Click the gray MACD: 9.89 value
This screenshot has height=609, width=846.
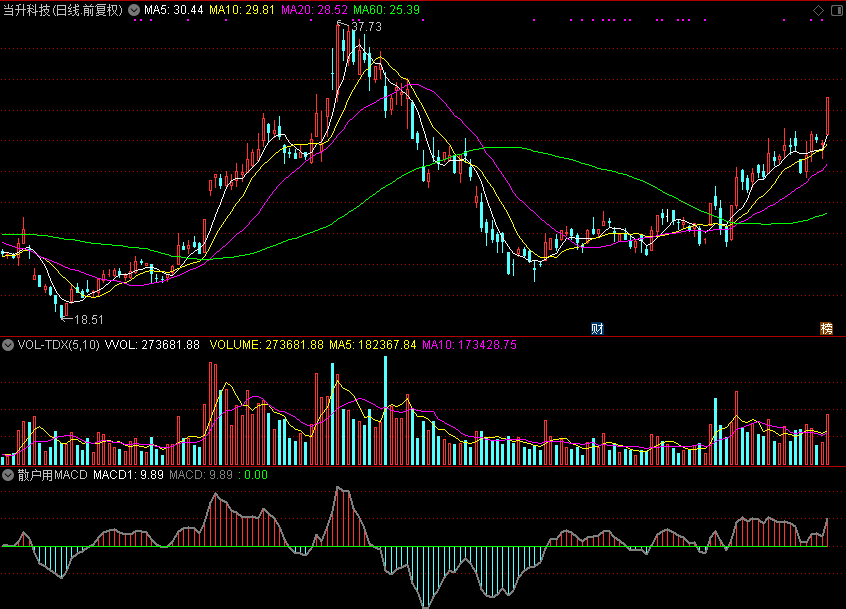click(201, 475)
